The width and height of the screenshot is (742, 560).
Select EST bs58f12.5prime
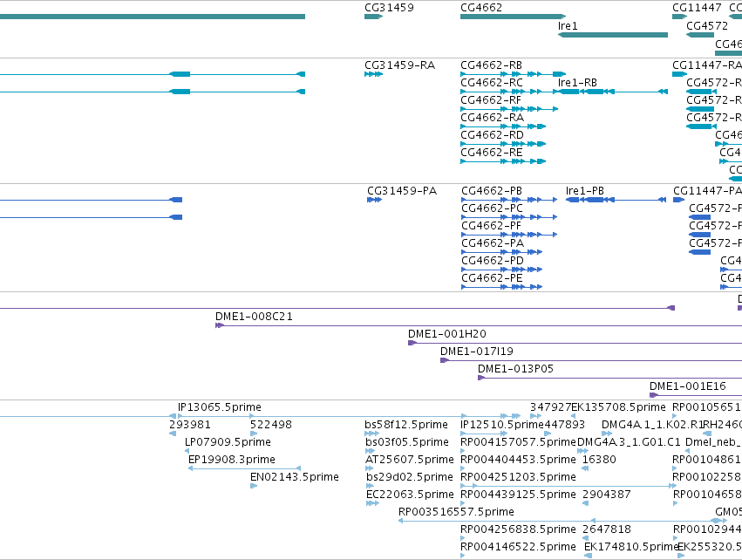click(406, 425)
